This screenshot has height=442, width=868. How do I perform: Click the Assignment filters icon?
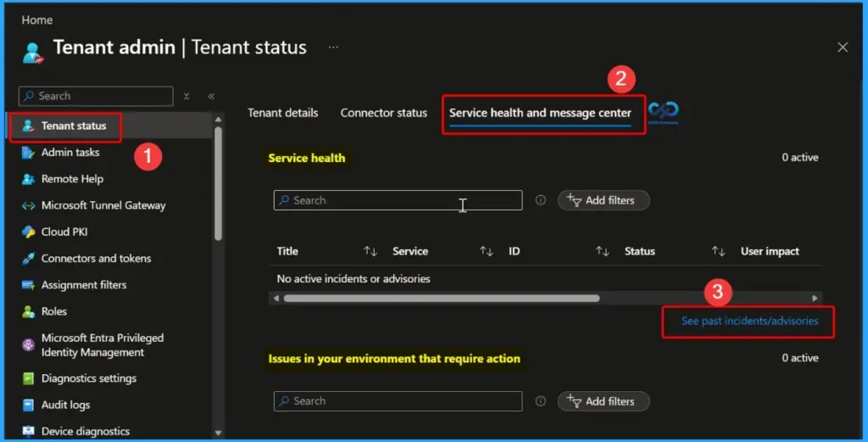28,285
